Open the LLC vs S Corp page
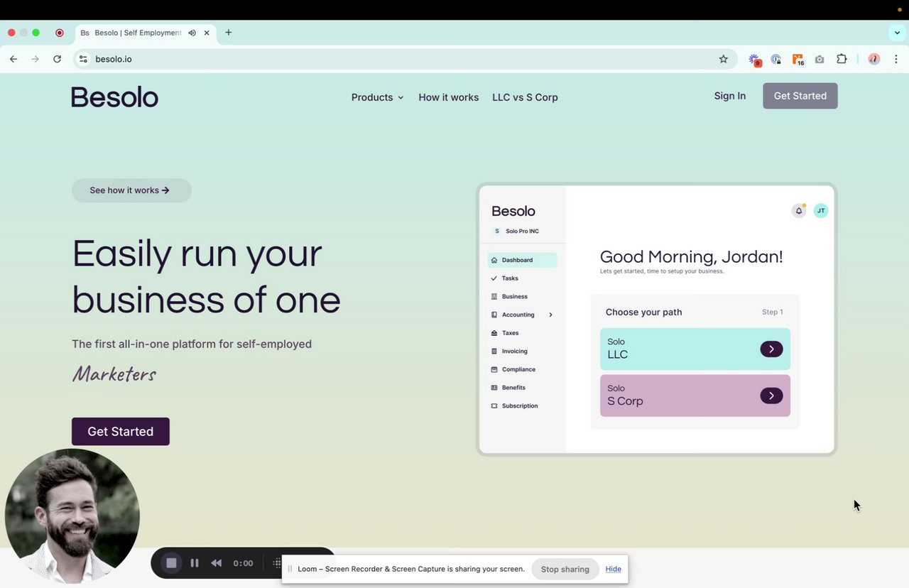Image resolution: width=909 pixels, height=588 pixels. pyautogui.click(x=525, y=97)
